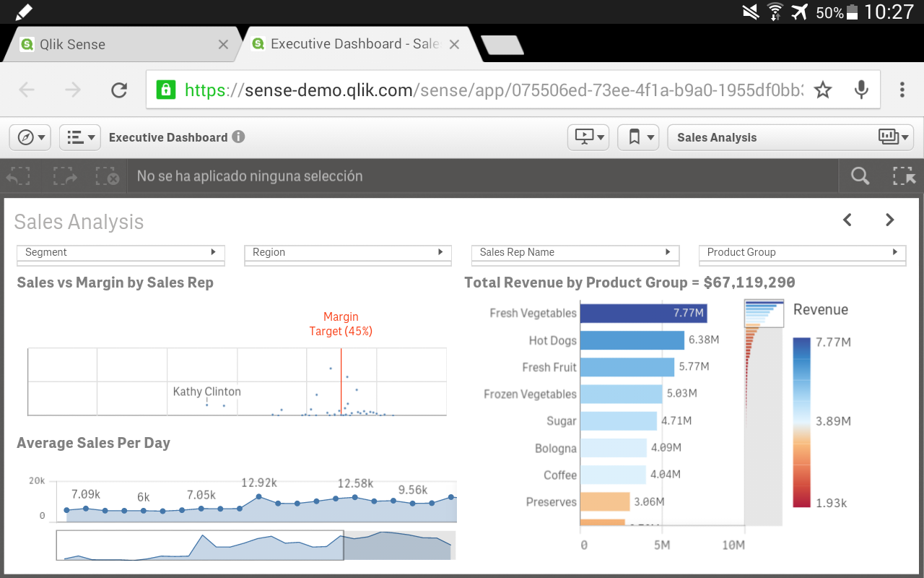Close the Qlik Sense tab

(223, 45)
